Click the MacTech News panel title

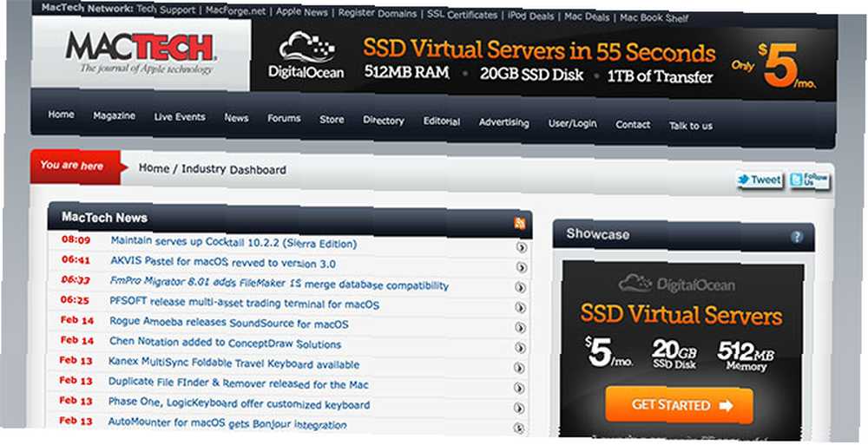[105, 217]
